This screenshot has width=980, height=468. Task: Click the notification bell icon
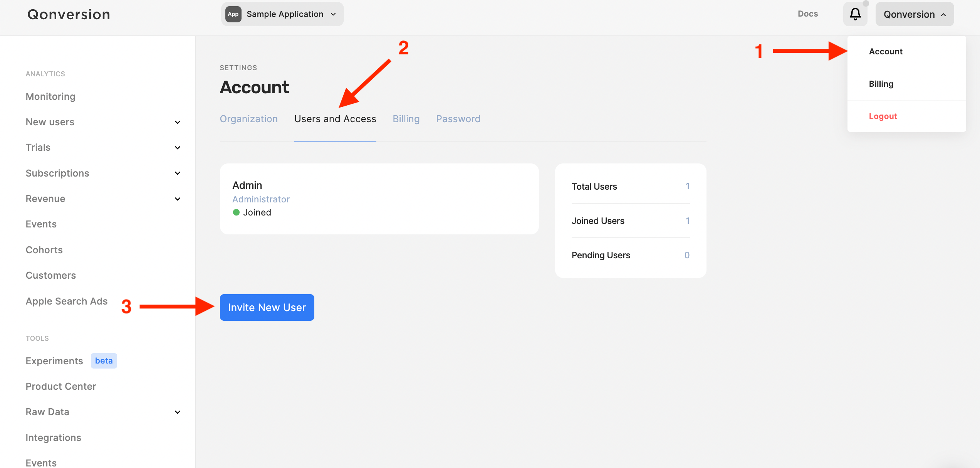coord(855,14)
